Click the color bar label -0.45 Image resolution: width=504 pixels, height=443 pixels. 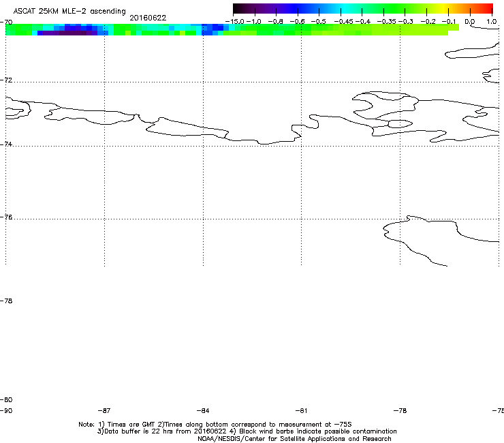click(x=344, y=22)
